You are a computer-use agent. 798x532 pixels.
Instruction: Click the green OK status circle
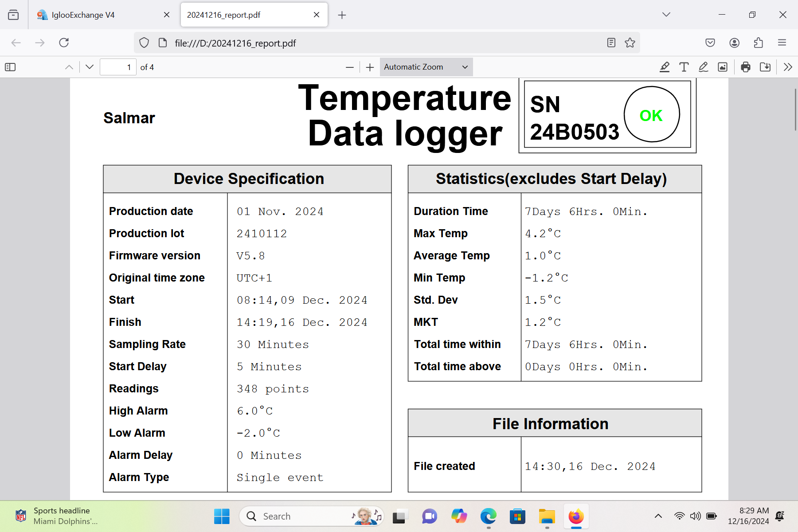coord(652,114)
